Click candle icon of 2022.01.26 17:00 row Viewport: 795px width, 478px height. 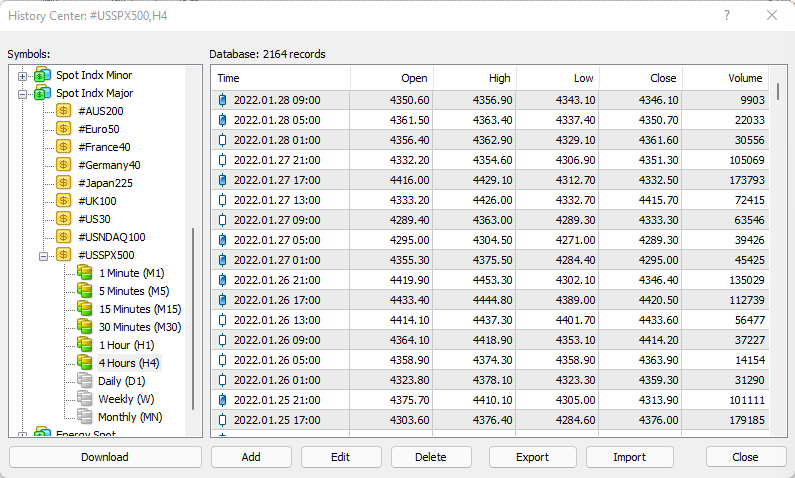coord(222,300)
